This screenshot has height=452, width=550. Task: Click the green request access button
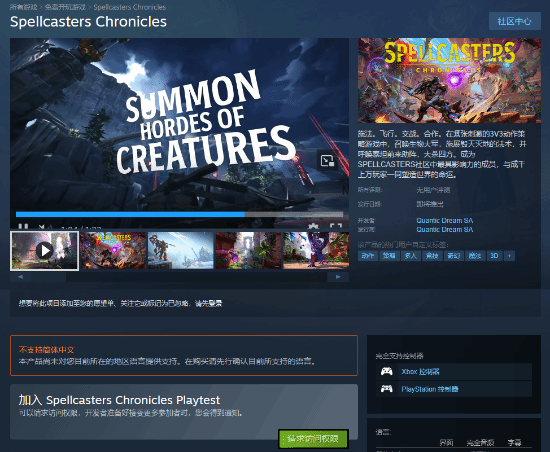pos(313,438)
